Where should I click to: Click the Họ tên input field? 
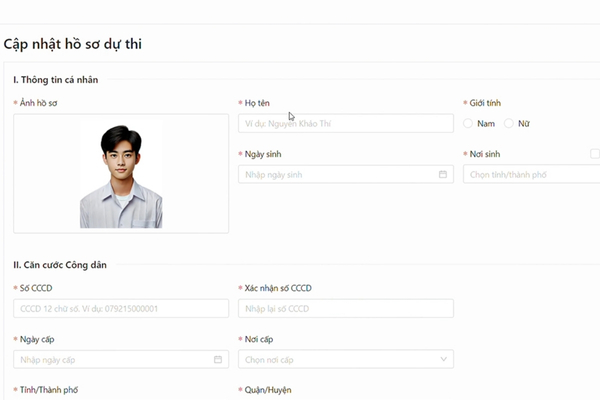345,123
